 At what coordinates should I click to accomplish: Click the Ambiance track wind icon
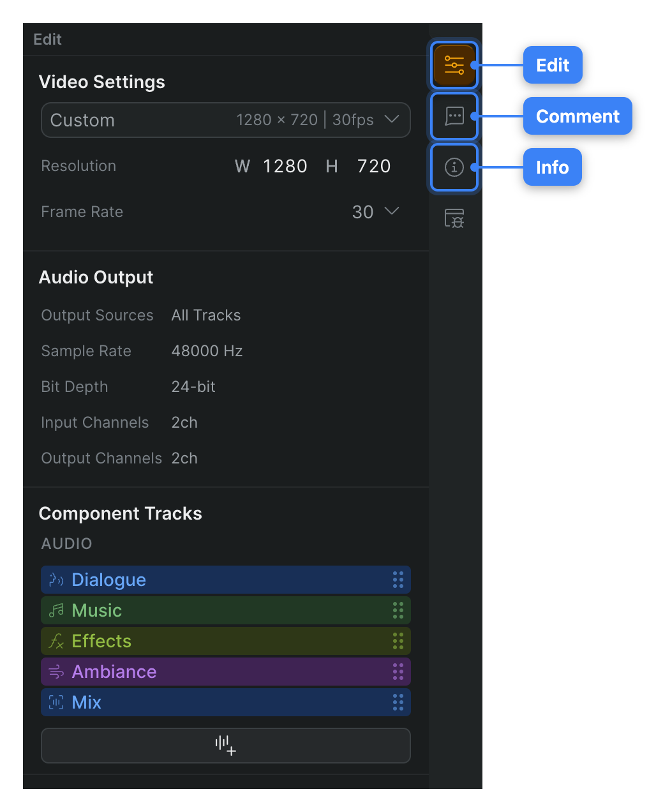[56, 672]
